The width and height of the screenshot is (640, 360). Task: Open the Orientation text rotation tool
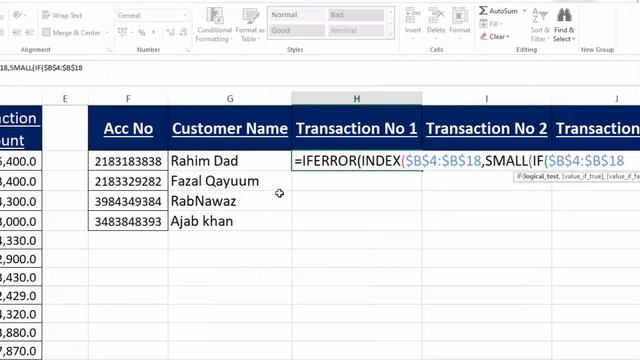point(18,15)
